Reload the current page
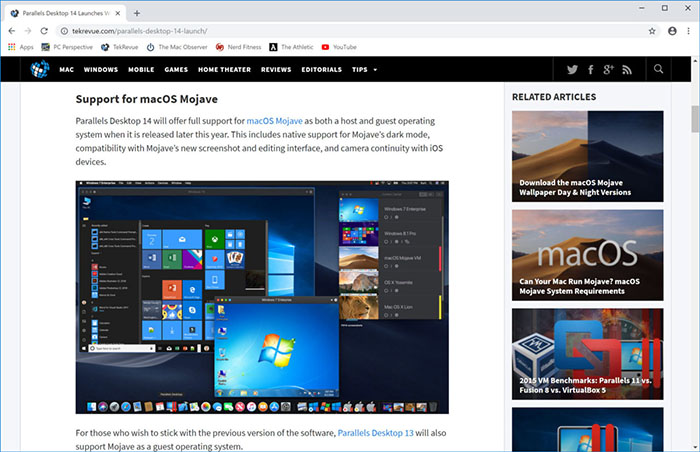This screenshot has height=452, width=700. 44,31
